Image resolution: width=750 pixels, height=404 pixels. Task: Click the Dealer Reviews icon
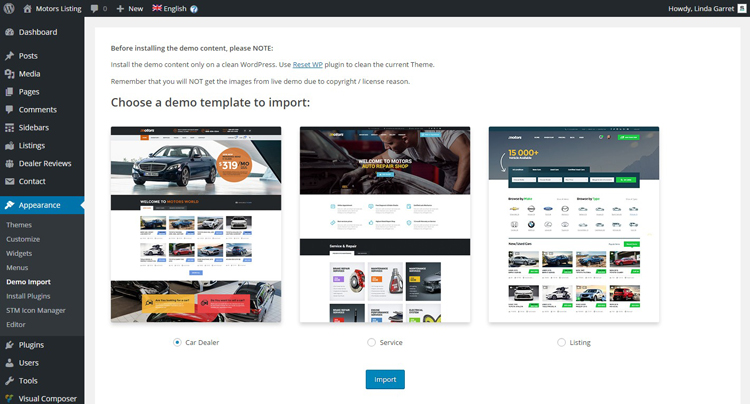click(x=10, y=164)
